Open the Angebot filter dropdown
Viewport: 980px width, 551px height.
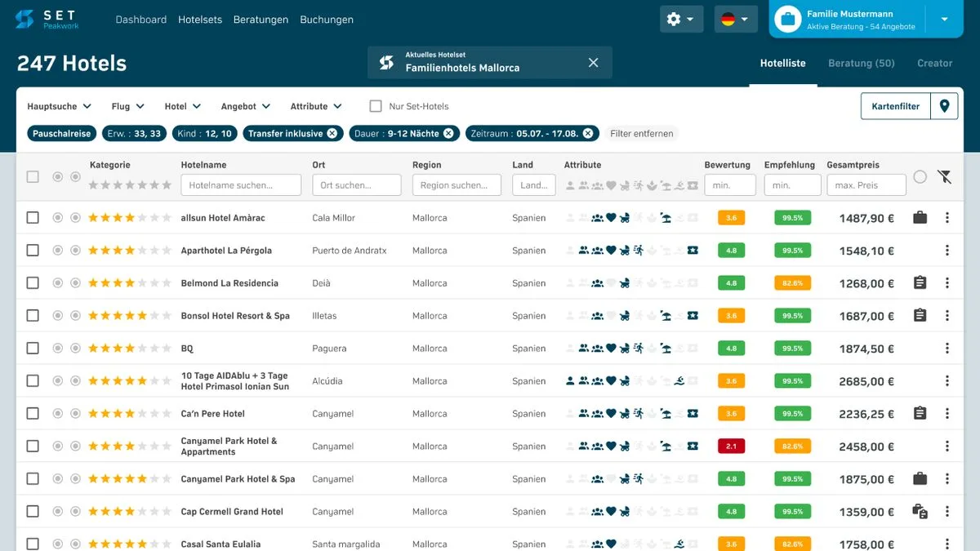(244, 106)
